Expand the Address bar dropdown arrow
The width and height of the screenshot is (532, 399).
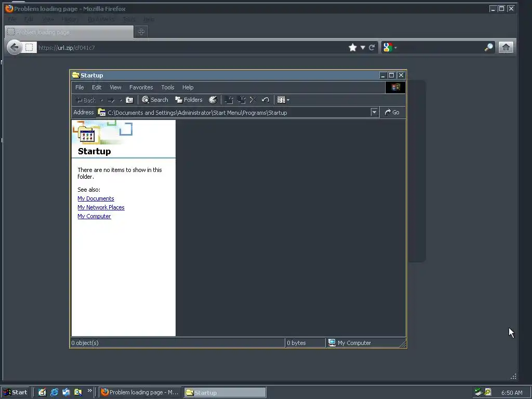[374, 112]
